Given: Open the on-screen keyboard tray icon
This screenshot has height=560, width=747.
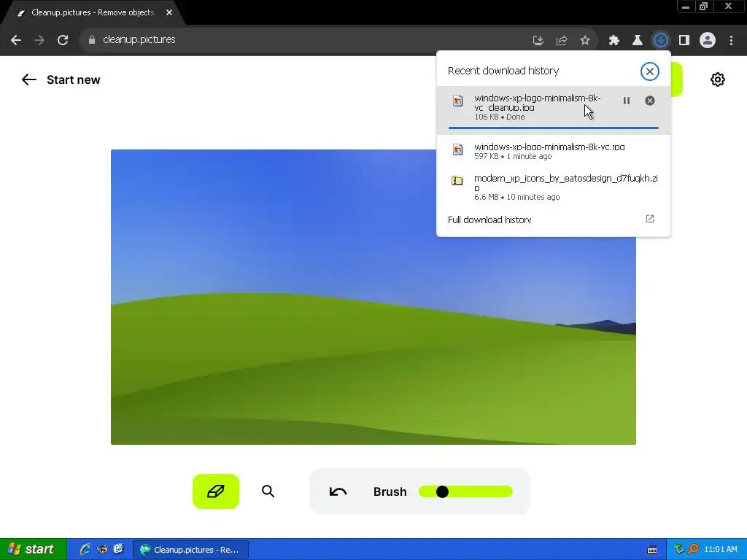Looking at the screenshot, I should click(652, 550).
